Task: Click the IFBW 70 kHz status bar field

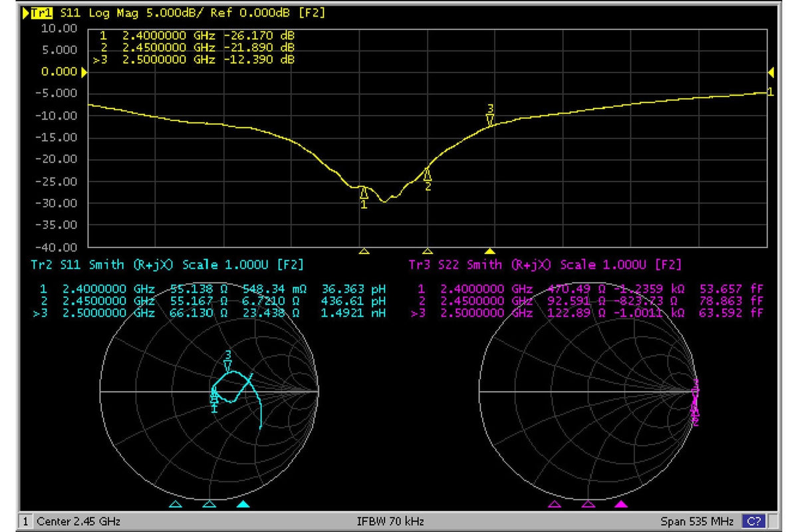Action: click(391, 521)
